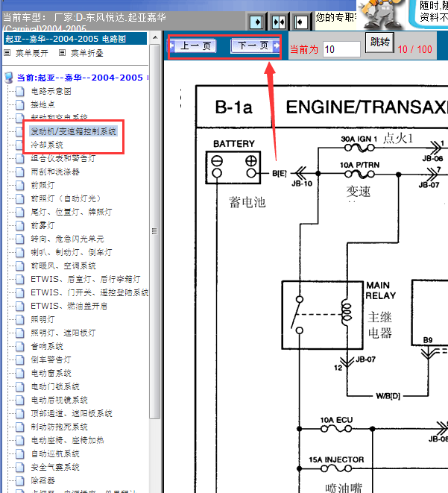Viewport: 448px width, 493px height.
Task: Click the sidebar scroll up arrow
Action: pyautogui.click(x=155, y=38)
